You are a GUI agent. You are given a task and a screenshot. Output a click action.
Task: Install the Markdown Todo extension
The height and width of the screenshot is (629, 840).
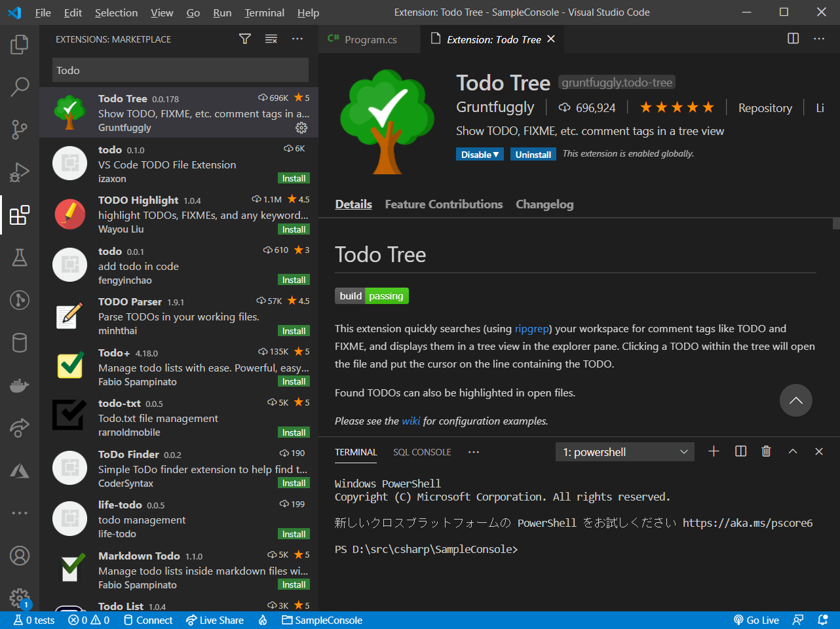pyautogui.click(x=294, y=584)
